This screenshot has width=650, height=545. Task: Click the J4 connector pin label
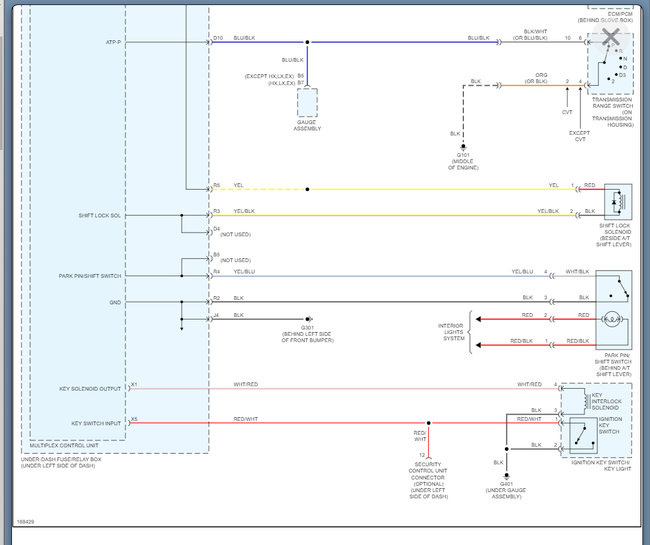(x=216, y=315)
